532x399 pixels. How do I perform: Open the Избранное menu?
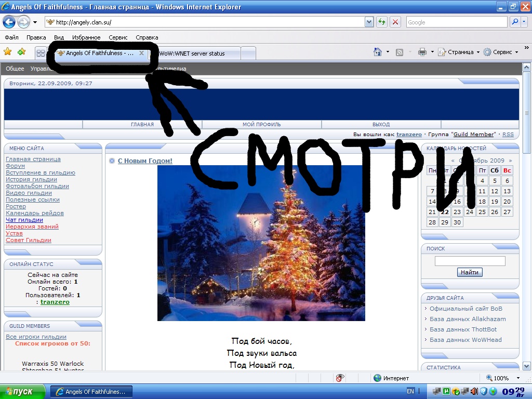(86, 37)
